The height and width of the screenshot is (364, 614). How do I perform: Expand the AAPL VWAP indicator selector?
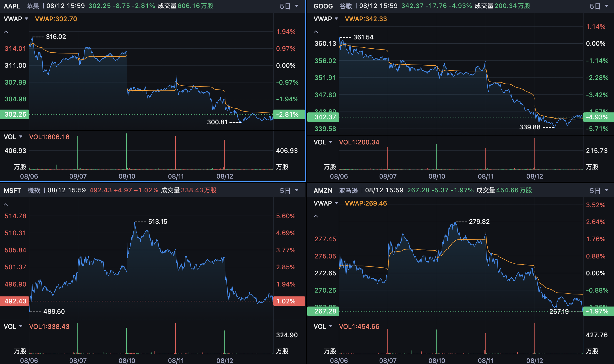coord(16,19)
